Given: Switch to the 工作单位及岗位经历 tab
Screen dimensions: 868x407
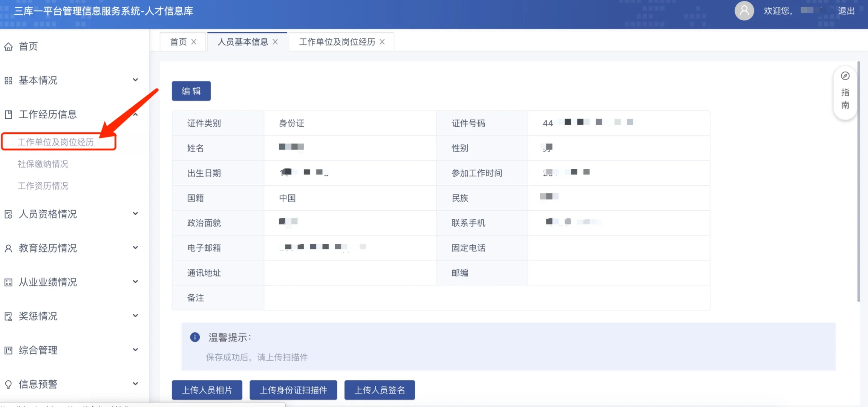Looking at the screenshot, I should 337,42.
